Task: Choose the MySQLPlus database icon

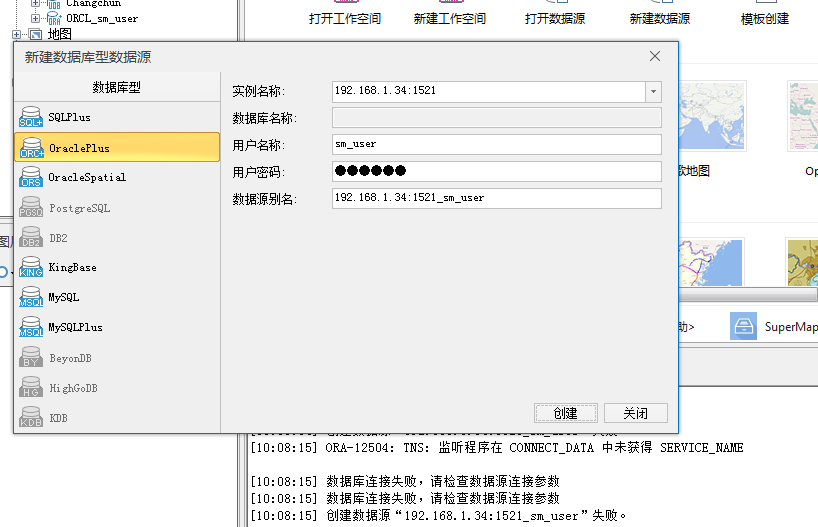Action: (31, 327)
